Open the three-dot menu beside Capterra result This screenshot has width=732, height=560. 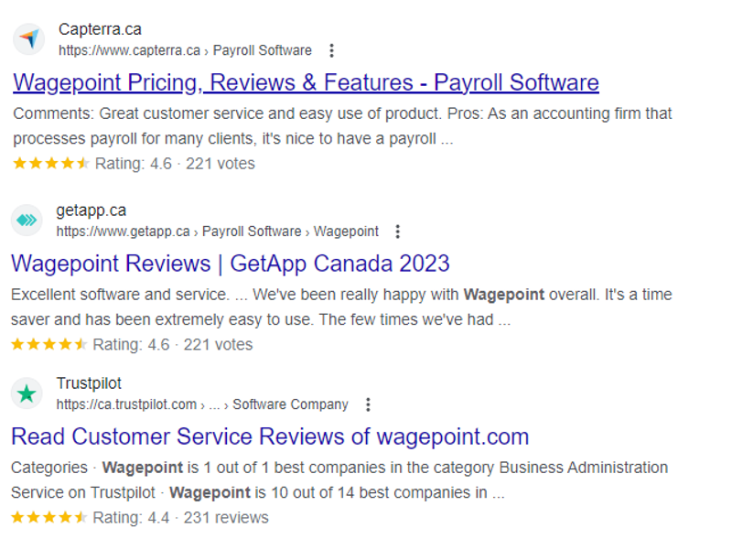331,50
